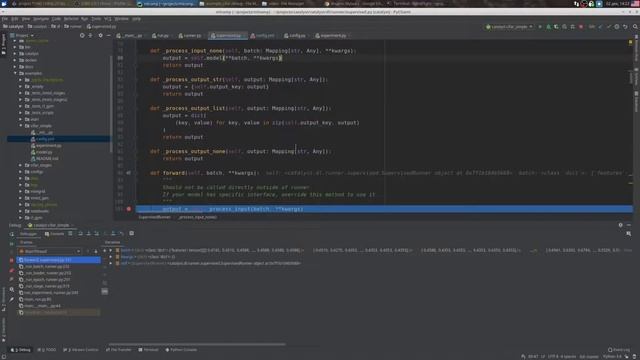Click Git branch indicator in status bar

589,356
